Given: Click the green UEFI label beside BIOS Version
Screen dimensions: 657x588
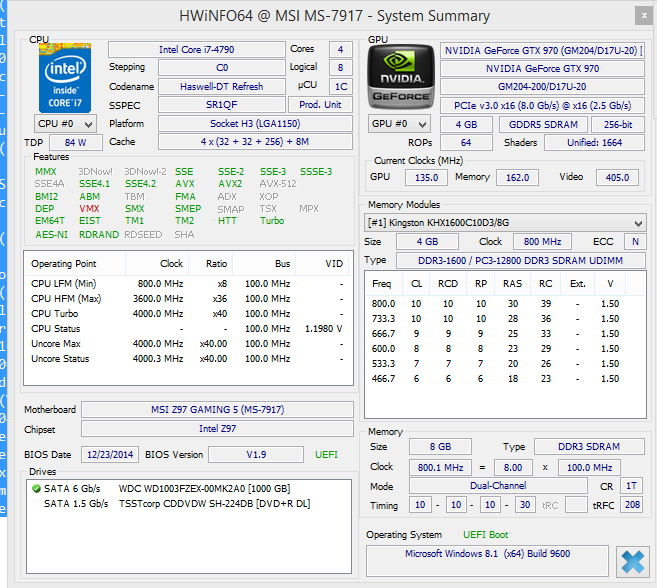Looking at the screenshot, I should (326, 455).
